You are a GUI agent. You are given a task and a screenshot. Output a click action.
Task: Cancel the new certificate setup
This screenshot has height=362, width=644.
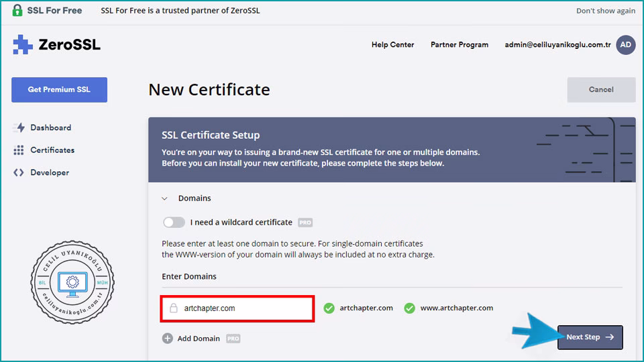point(601,89)
